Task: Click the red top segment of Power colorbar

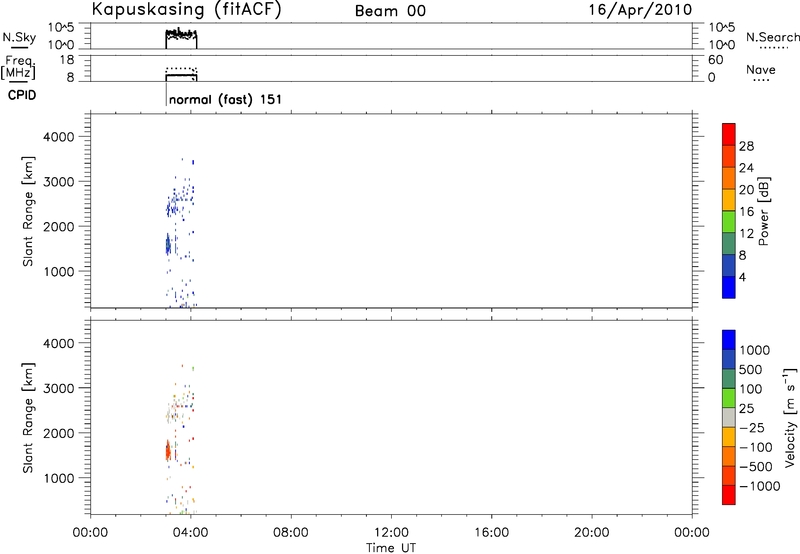Action: click(729, 135)
